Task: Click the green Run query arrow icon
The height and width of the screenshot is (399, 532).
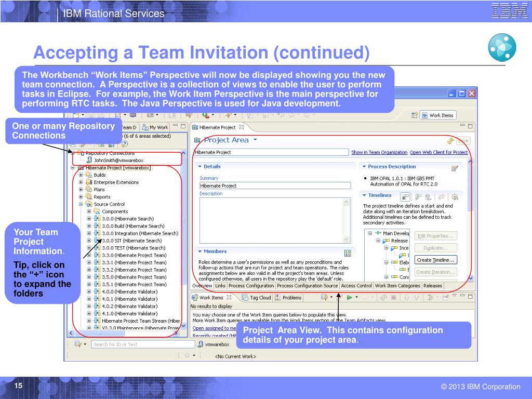Action: point(349,298)
